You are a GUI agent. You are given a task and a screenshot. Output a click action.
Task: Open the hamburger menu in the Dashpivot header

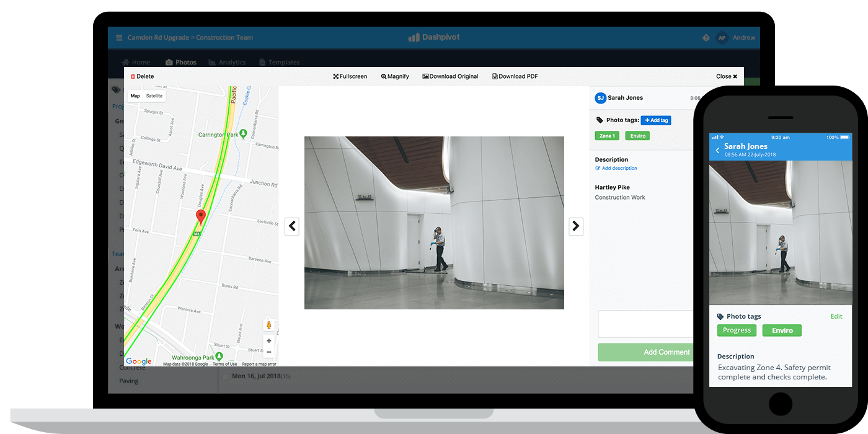119,38
